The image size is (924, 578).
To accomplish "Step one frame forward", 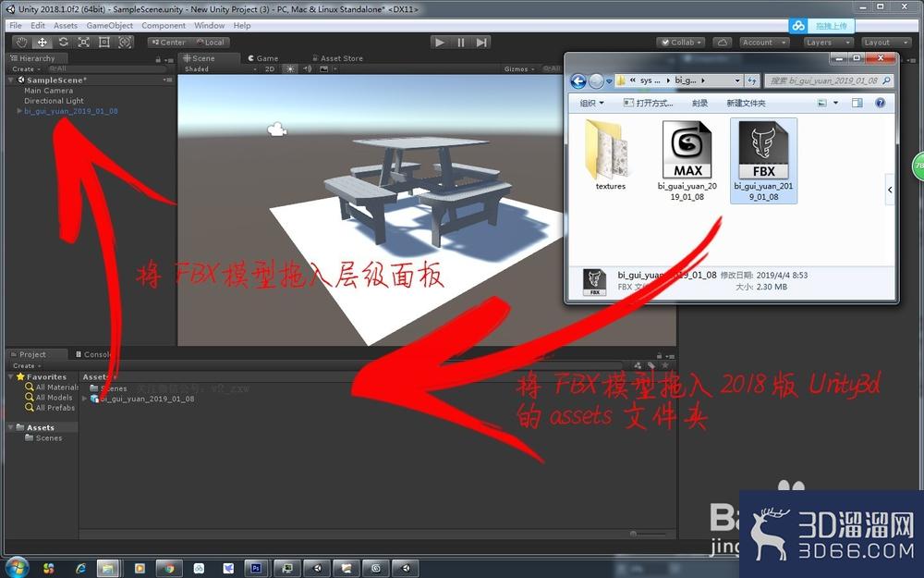I will coord(481,42).
